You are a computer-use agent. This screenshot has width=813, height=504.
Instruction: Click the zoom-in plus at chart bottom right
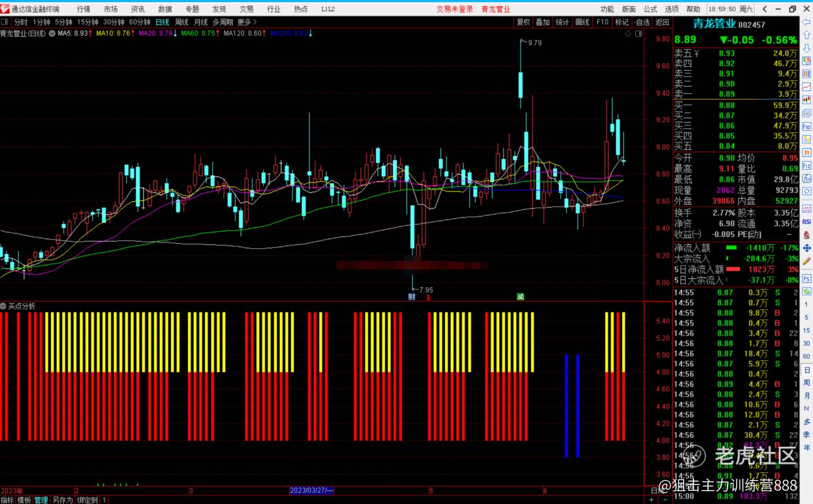[x=651, y=500]
